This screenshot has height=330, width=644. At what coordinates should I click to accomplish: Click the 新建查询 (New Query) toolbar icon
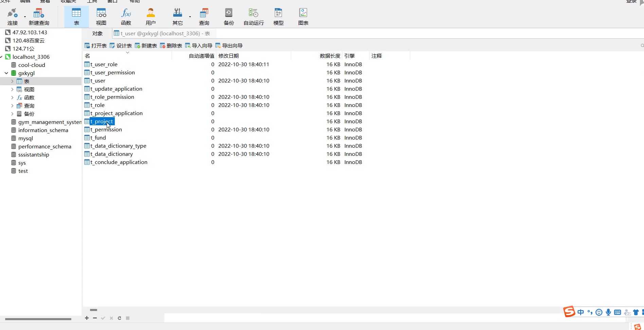click(x=39, y=17)
